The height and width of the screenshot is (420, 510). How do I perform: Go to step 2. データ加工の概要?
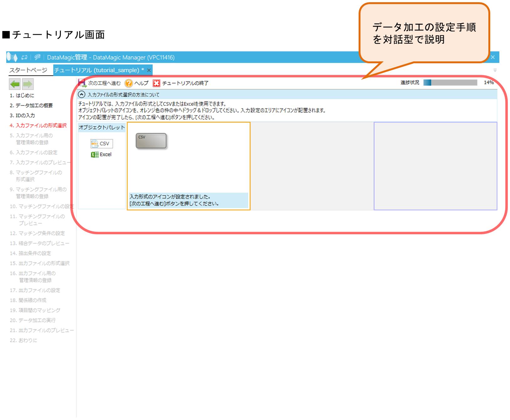(31, 105)
